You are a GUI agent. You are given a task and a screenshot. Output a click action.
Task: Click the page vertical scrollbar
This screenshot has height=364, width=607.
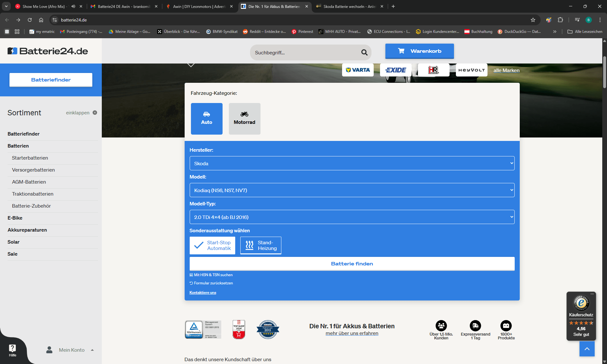pos(604,73)
